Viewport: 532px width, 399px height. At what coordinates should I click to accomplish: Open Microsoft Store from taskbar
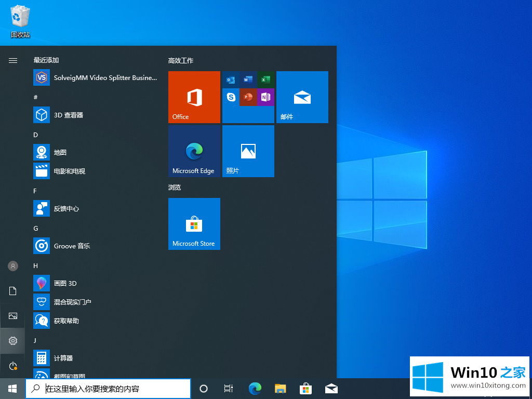(x=305, y=389)
